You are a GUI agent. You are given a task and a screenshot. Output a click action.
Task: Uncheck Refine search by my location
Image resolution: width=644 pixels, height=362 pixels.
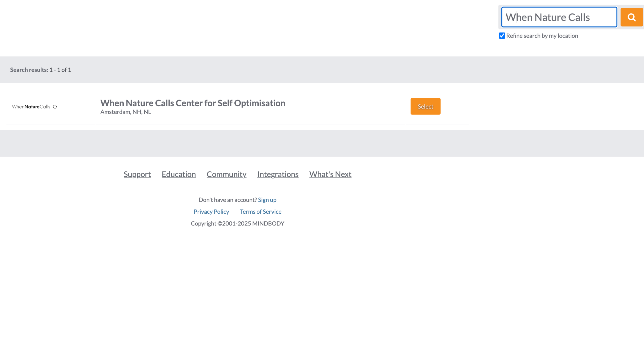pos(502,36)
